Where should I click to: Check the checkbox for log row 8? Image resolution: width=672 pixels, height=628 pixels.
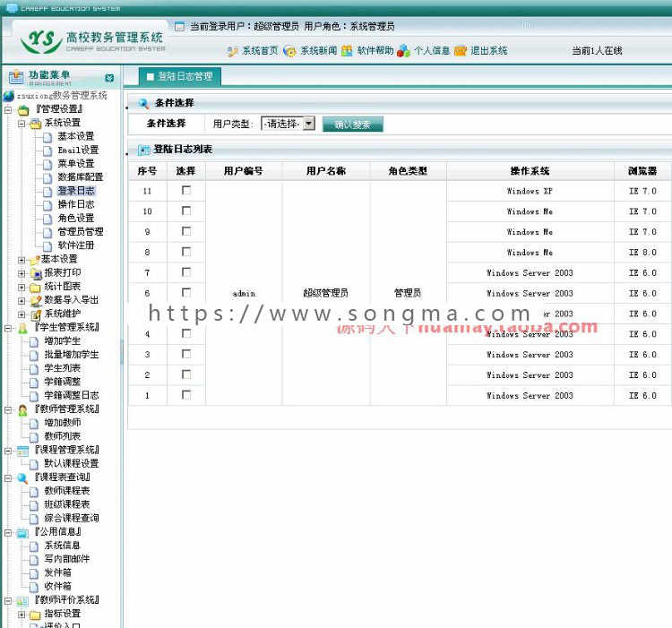coord(186,252)
